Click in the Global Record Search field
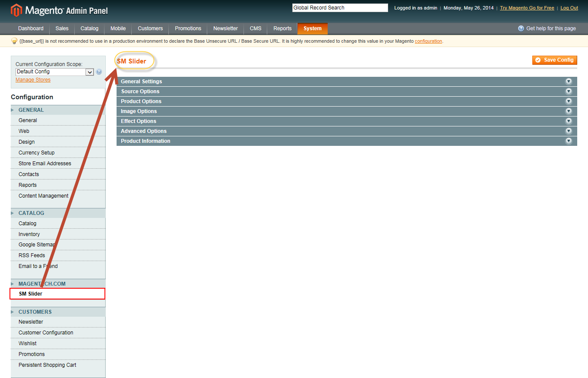 coord(340,8)
